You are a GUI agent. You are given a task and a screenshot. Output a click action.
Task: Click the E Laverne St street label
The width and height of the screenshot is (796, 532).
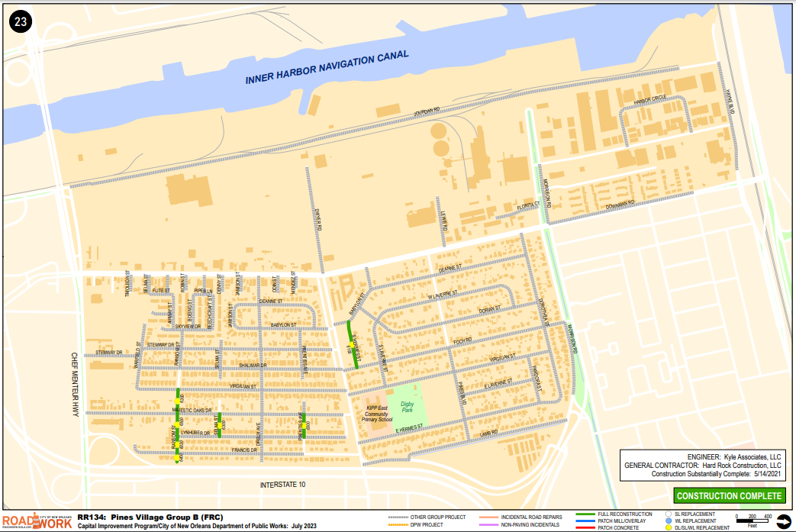[x=498, y=384]
